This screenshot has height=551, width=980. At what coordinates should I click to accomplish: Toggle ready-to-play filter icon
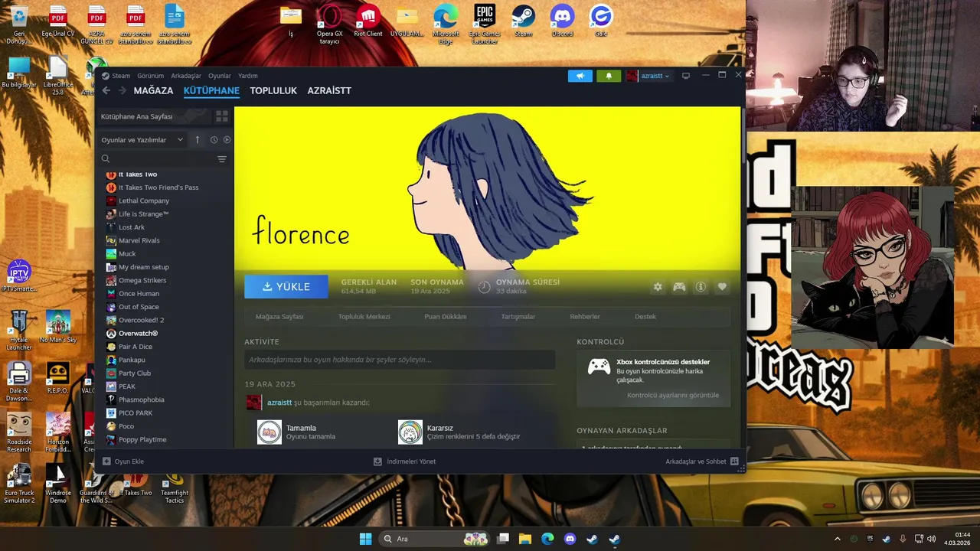(227, 140)
